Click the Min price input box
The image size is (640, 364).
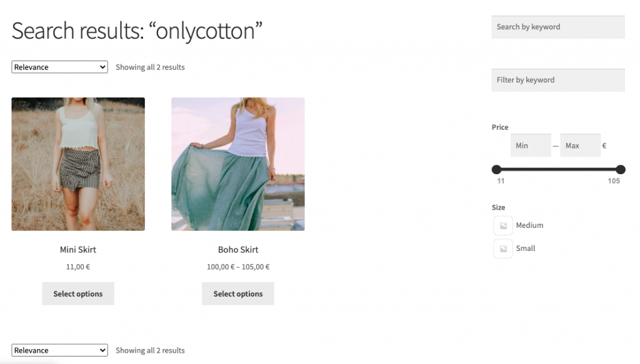[x=531, y=145]
